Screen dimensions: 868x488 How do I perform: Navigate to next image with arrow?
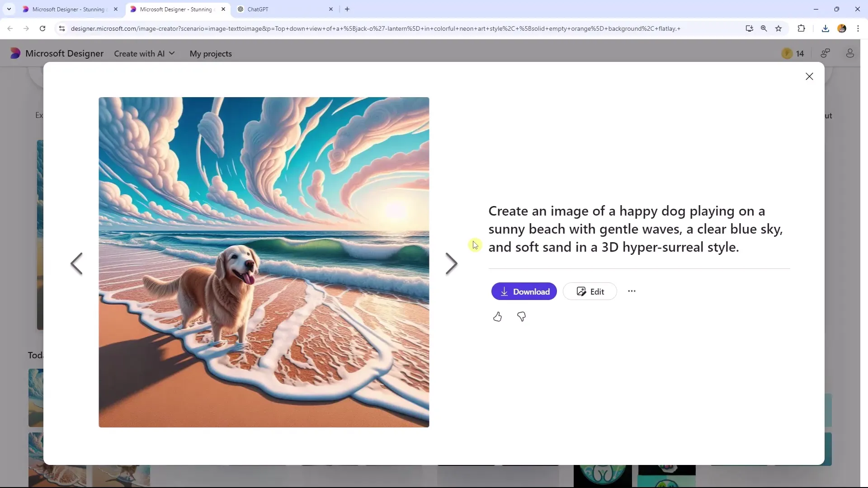[x=451, y=263]
